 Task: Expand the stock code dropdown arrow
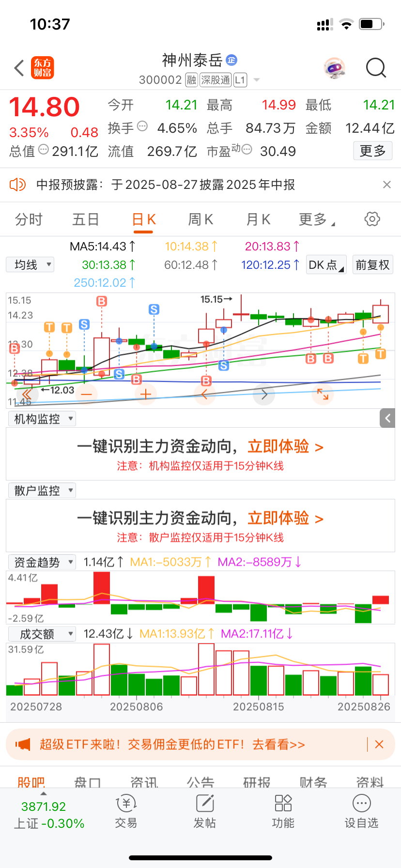[x=257, y=80]
